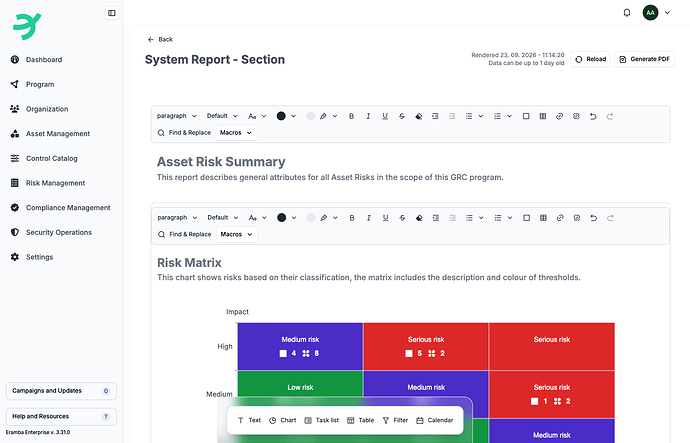690x443 pixels.
Task: Open the Default font dropdown in the second toolbar
Action: pyautogui.click(x=222, y=217)
